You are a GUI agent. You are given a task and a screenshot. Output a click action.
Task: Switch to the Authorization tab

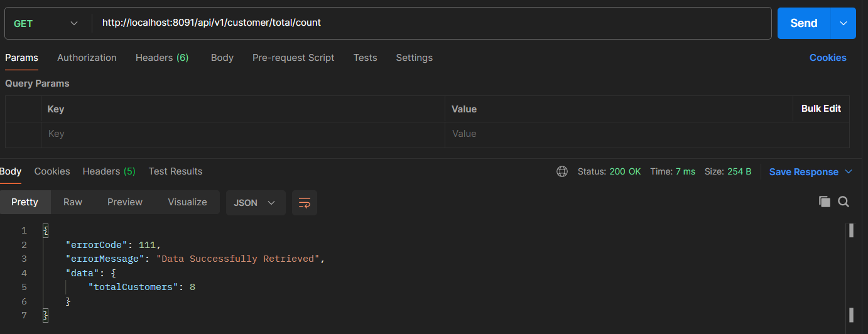pos(87,58)
